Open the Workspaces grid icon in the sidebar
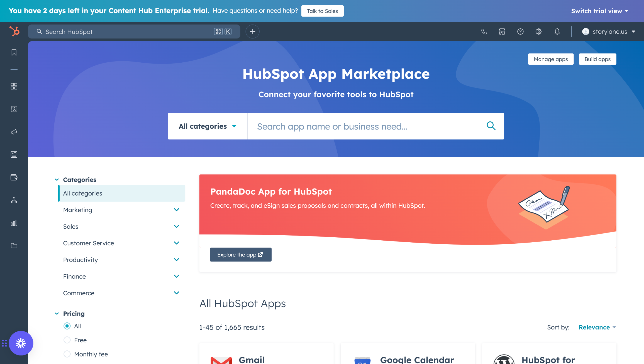644x364 pixels. (x=14, y=86)
